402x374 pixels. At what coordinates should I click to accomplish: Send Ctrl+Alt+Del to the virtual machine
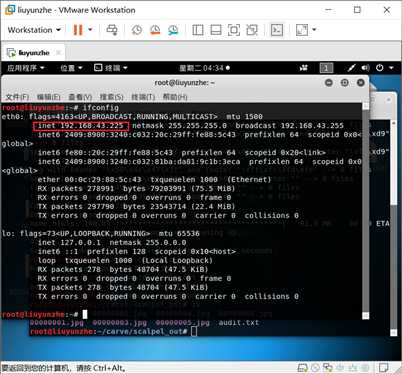pyautogui.click(x=112, y=30)
